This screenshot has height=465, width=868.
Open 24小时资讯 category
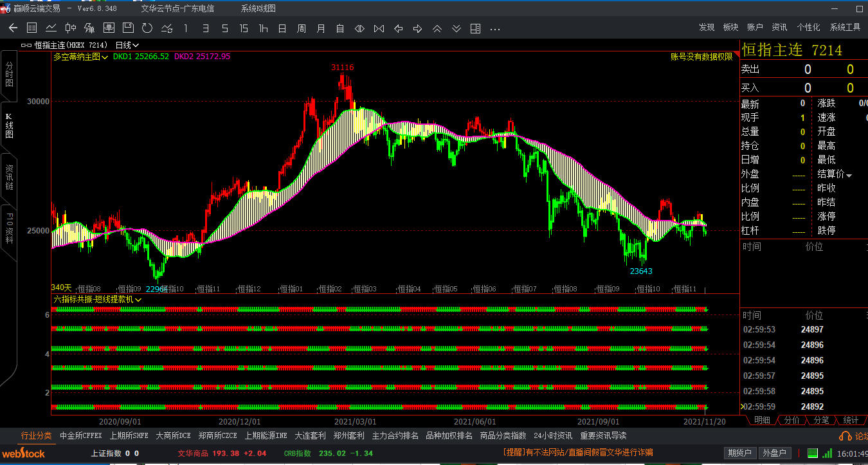coord(553,435)
